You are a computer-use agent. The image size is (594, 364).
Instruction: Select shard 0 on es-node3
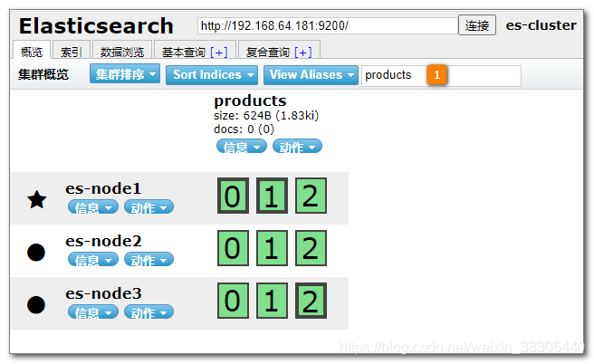(x=233, y=301)
